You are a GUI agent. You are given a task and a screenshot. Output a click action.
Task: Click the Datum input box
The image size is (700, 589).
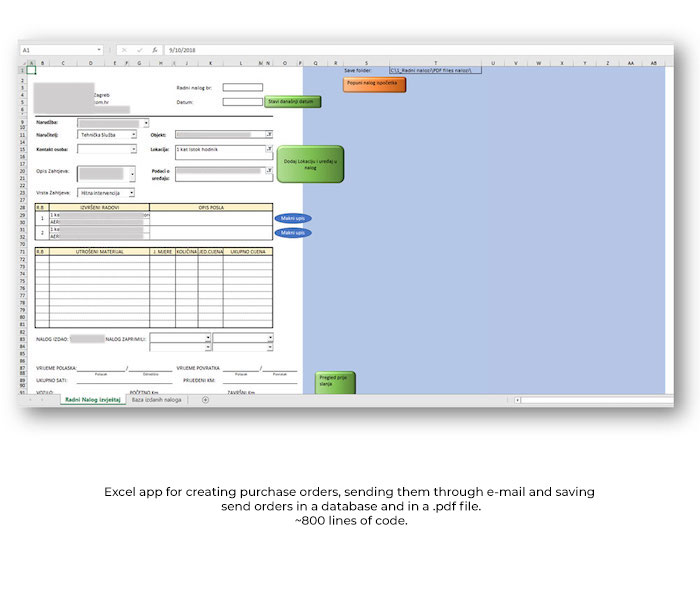pos(243,102)
